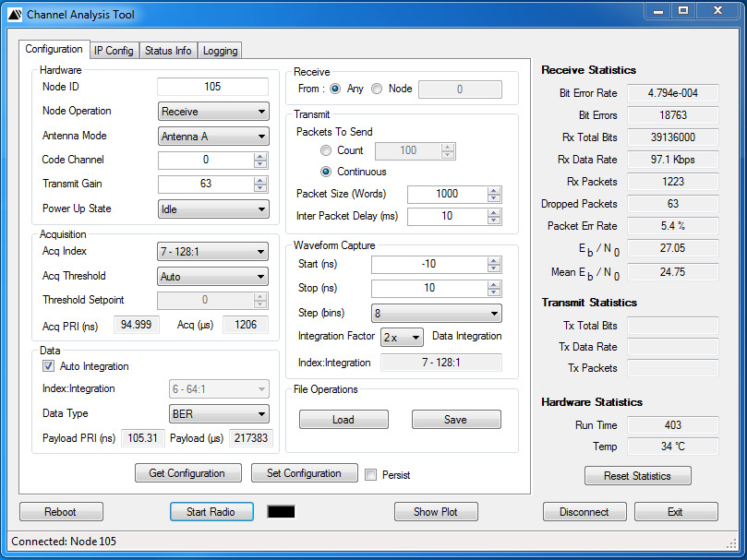Select the Node radio button under Receive
This screenshot has width=747, height=560.
pyautogui.click(x=377, y=89)
